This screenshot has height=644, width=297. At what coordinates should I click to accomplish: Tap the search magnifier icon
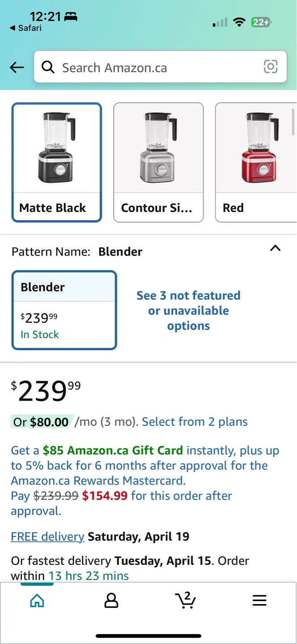48,68
